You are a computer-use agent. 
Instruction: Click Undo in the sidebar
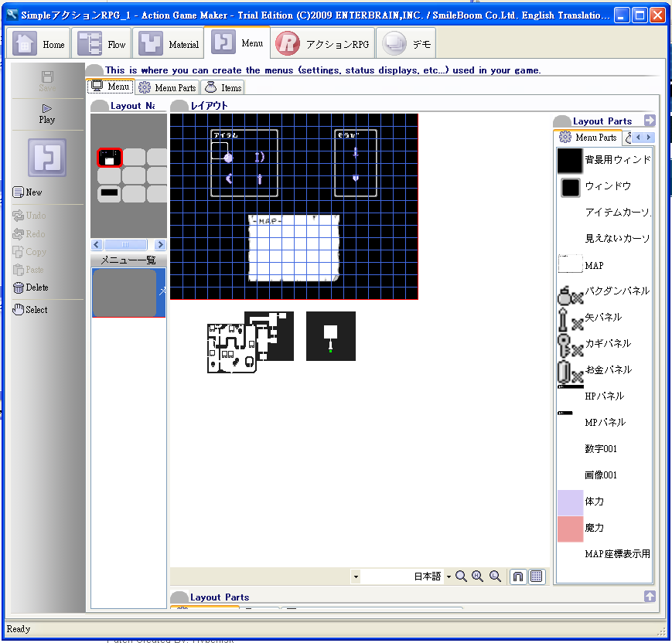(29, 216)
